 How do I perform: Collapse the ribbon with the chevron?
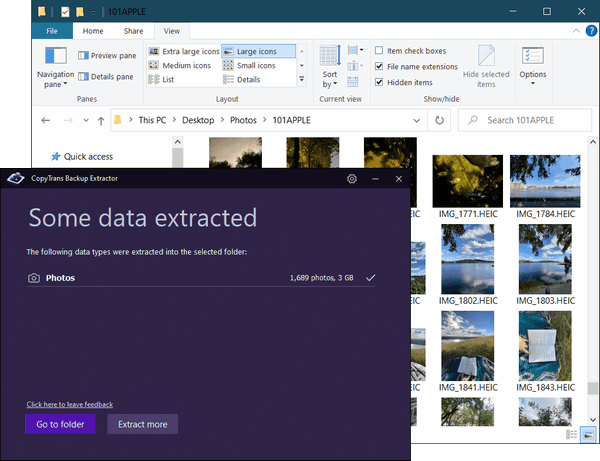[x=576, y=31]
